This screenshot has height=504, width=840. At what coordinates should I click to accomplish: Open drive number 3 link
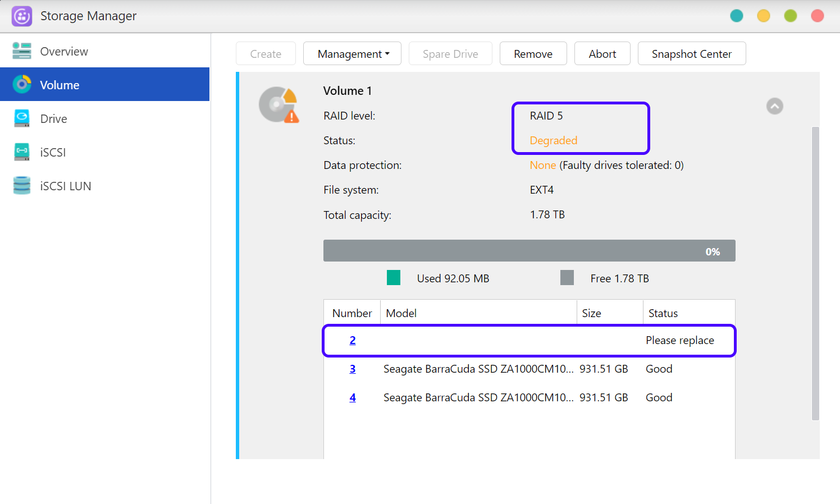pyautogui.click(x=353, y=369)
